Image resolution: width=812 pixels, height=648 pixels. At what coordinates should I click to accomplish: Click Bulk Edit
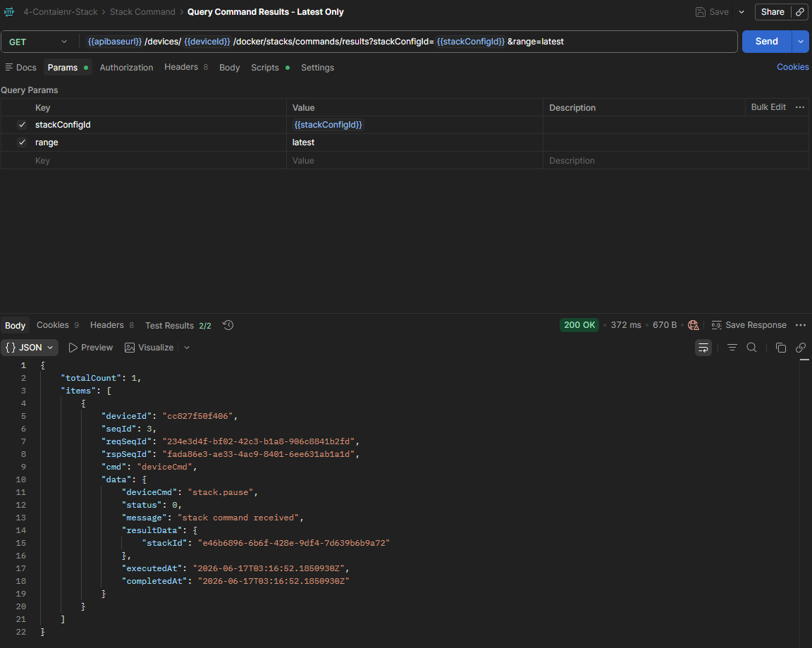pos(768,107)
